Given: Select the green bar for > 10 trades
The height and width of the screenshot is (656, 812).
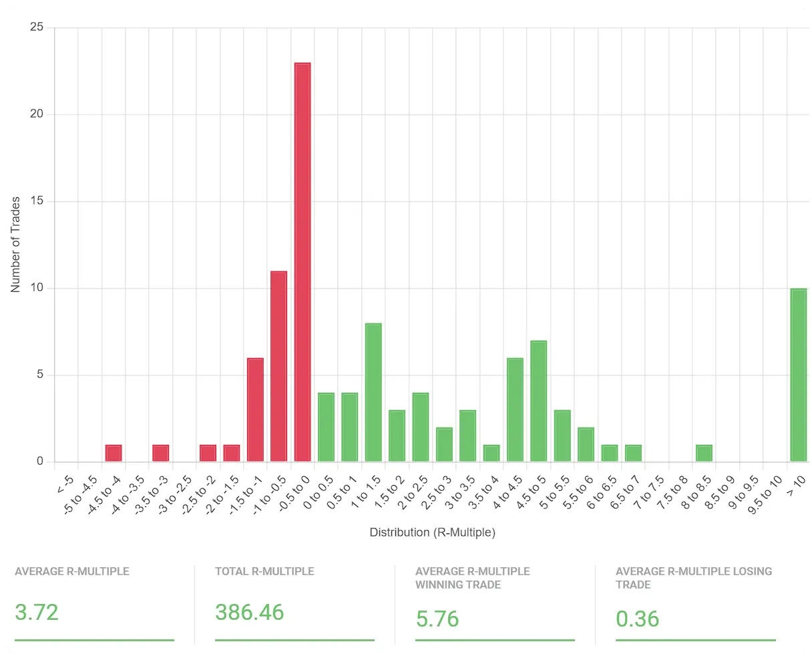Looking at the screenshot, I should point(798,375).
